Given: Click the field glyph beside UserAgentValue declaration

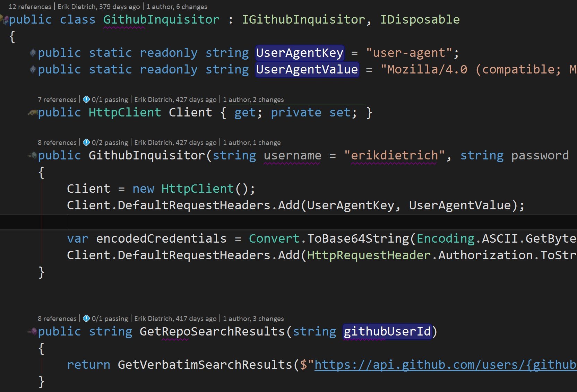Looking at the screenshot, I should 33,69.
